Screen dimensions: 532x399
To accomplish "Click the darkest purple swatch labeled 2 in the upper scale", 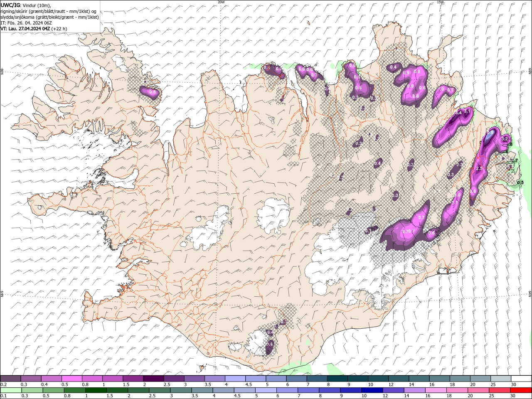I will pyautogui.click(x=153, y=379).
